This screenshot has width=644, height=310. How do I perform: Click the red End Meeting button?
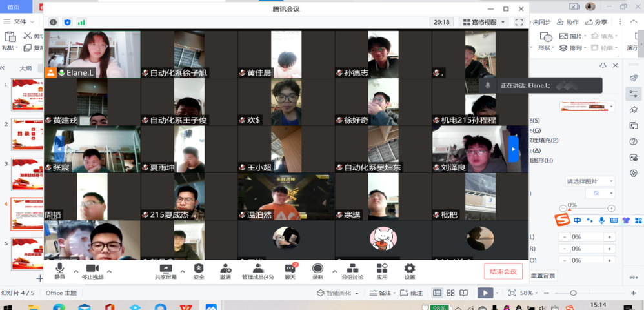coord(503,271)
